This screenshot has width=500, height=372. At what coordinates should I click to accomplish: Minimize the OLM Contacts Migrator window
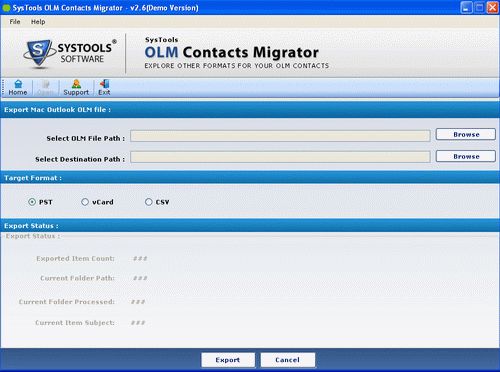[466, 7]
